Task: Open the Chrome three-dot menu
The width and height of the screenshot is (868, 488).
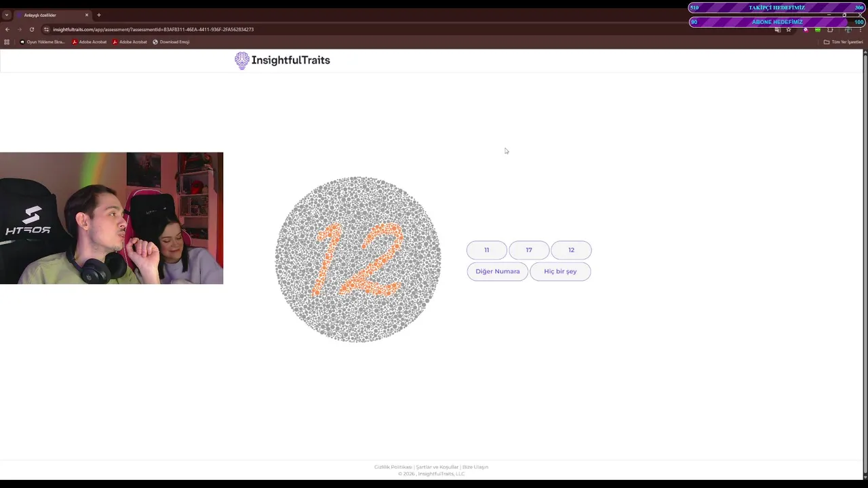Action: 861,30
